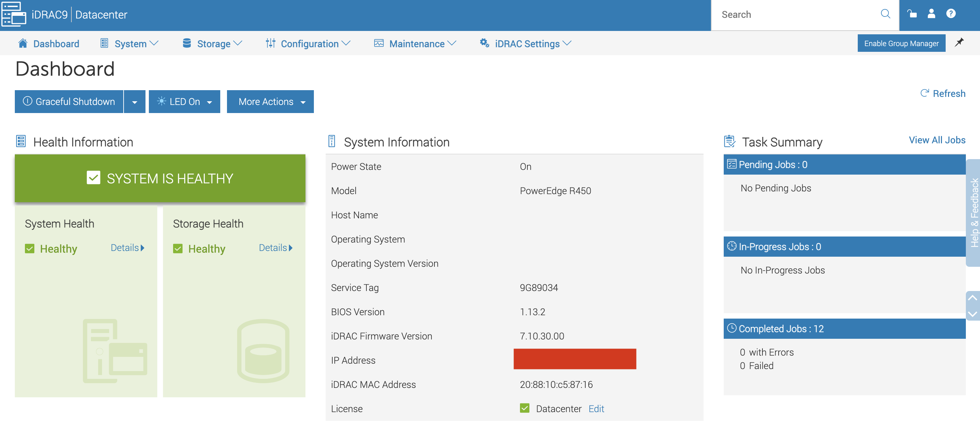Open View All Jobs link
The width and height of the screenshot is (980, 436).
[937, 140]
